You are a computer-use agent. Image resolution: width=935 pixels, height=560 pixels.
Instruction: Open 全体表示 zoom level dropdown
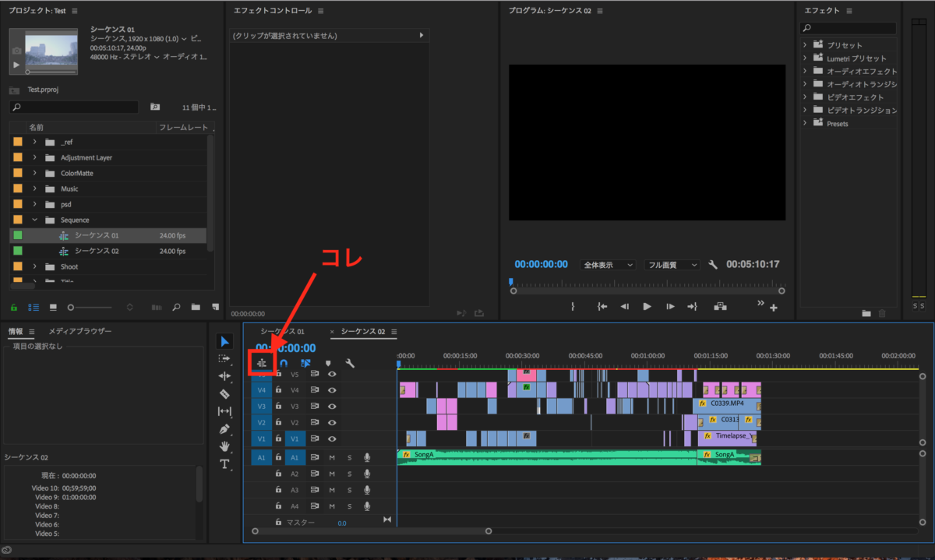609,265
